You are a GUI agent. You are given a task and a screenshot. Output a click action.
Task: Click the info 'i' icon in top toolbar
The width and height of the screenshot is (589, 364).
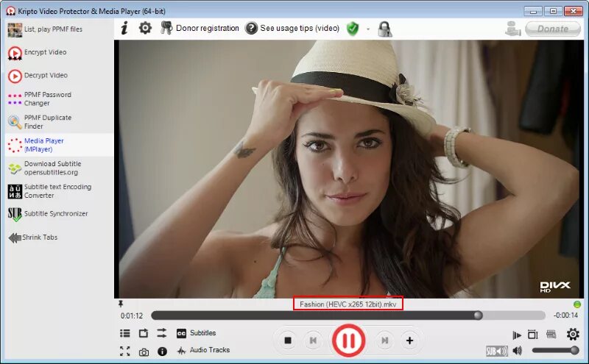[124, 28]
